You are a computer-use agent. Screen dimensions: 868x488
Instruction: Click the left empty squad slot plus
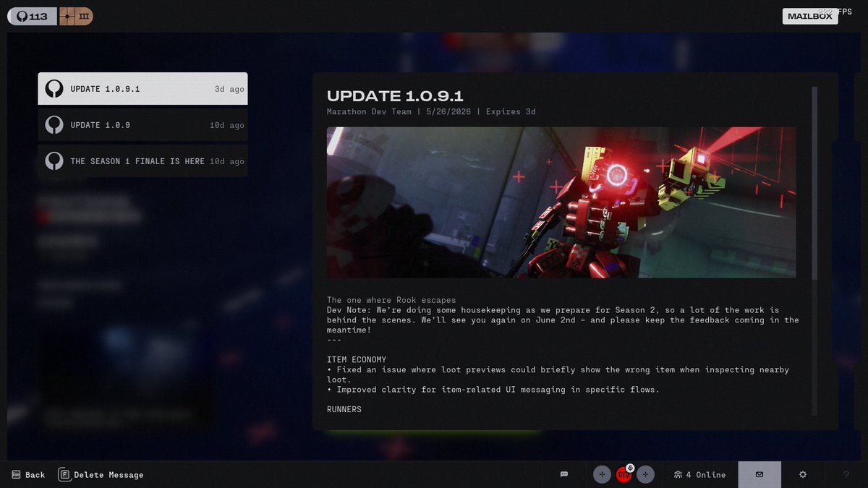coord(602,474)
